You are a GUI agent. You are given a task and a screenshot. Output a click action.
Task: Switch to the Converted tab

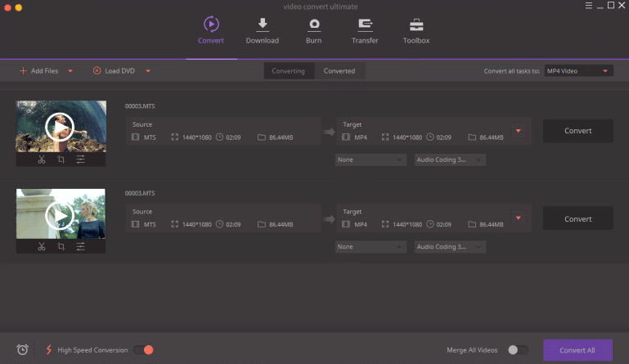tap(339, 71)
